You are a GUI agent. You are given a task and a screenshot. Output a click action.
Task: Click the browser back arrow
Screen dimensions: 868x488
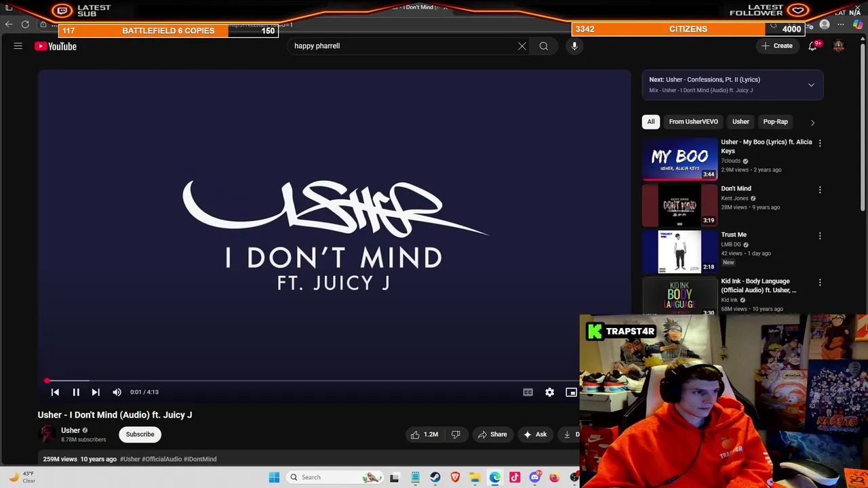[8, 24]
